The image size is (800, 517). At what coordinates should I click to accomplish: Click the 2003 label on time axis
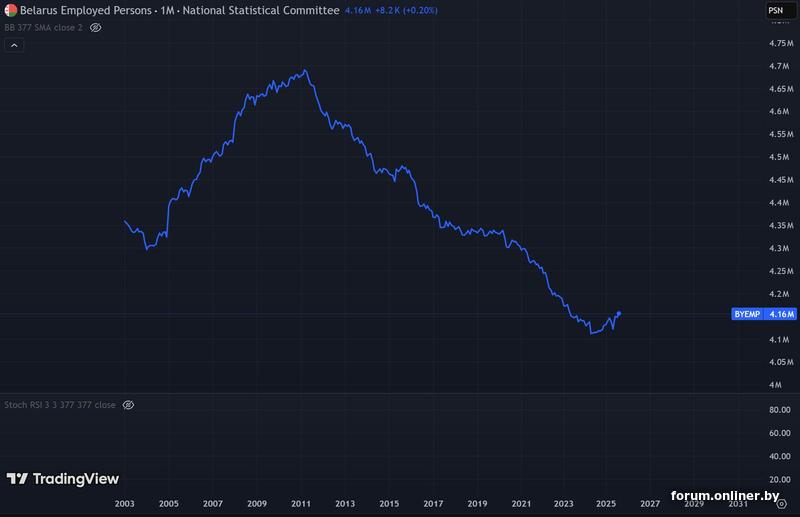(x=124, y=504)
